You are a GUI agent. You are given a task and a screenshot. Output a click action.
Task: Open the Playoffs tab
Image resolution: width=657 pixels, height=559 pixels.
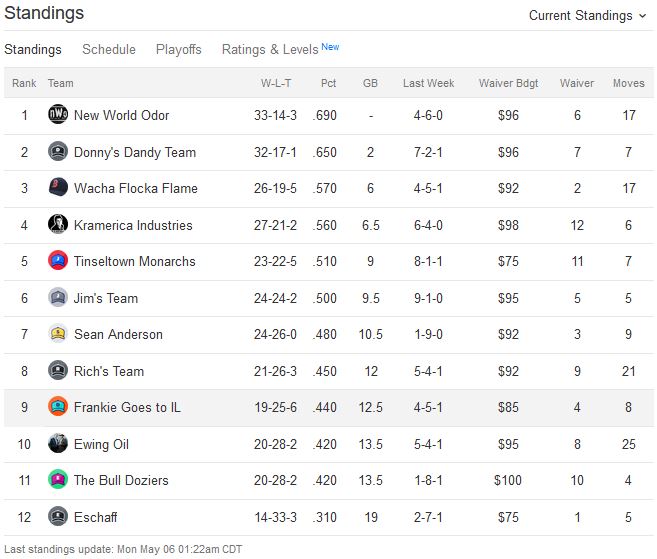(178, 49)
